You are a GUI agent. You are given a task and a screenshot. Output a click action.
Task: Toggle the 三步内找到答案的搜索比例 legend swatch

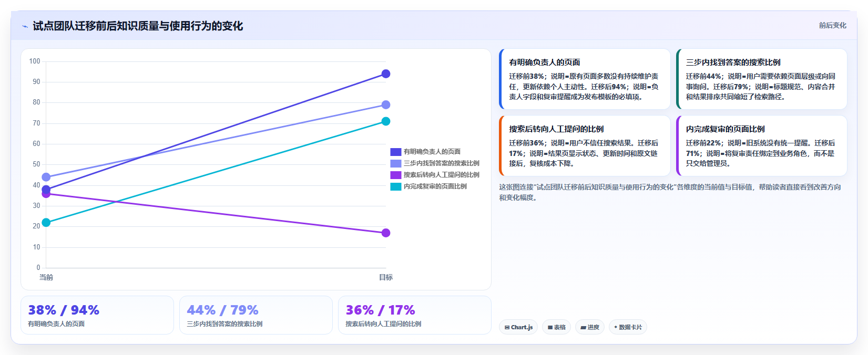click(x=396, y=163)
